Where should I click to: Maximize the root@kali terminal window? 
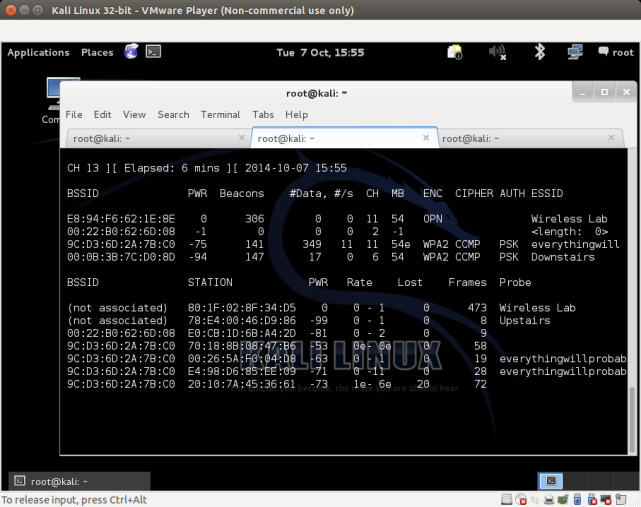click(x=604, y=92)
